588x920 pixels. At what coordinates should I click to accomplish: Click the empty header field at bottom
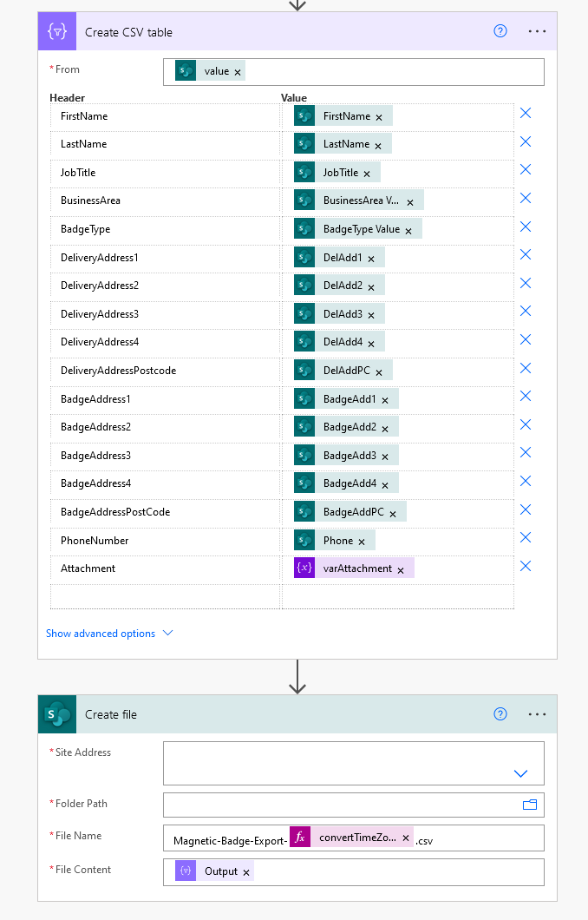tap(166, 597)
